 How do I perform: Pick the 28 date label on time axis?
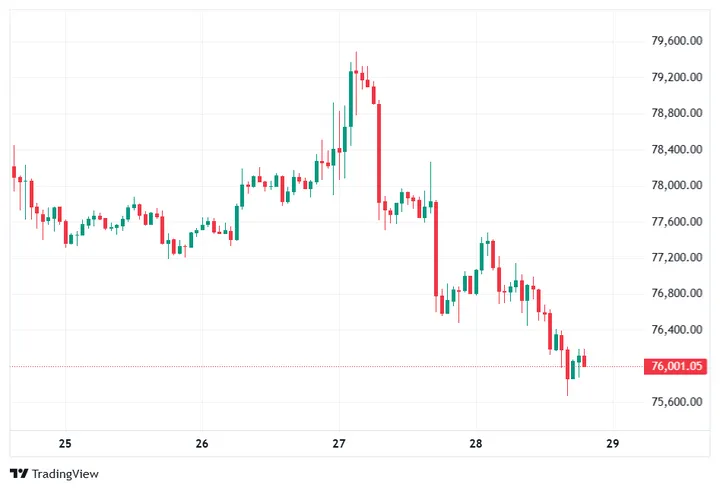[476, 444]
